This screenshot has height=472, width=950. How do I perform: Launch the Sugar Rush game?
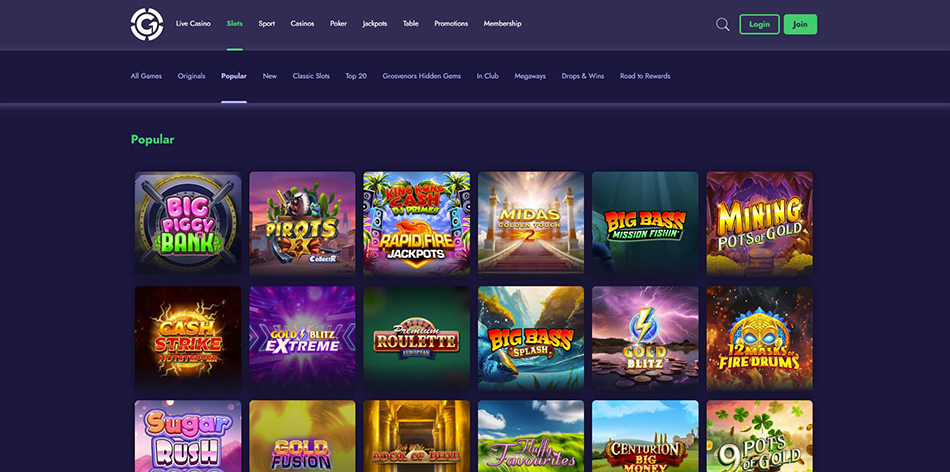coord(188,436)
